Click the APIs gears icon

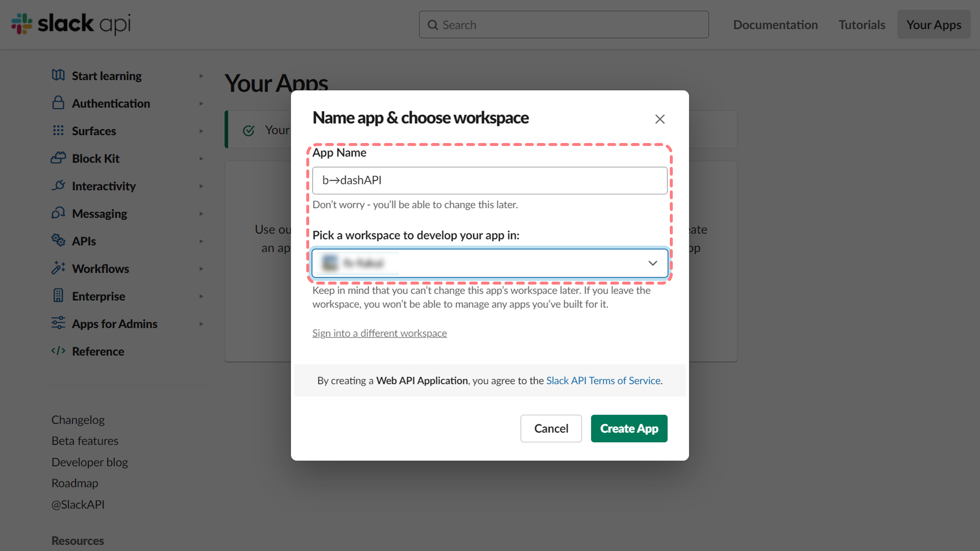click(x=58, y=240)
